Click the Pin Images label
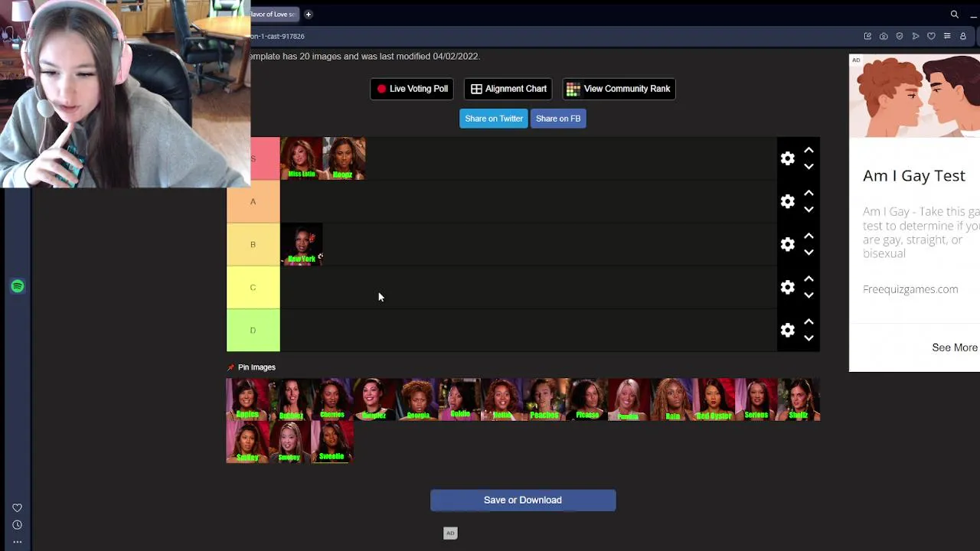The width and height of the screenshot is (980, 551). 256,367
